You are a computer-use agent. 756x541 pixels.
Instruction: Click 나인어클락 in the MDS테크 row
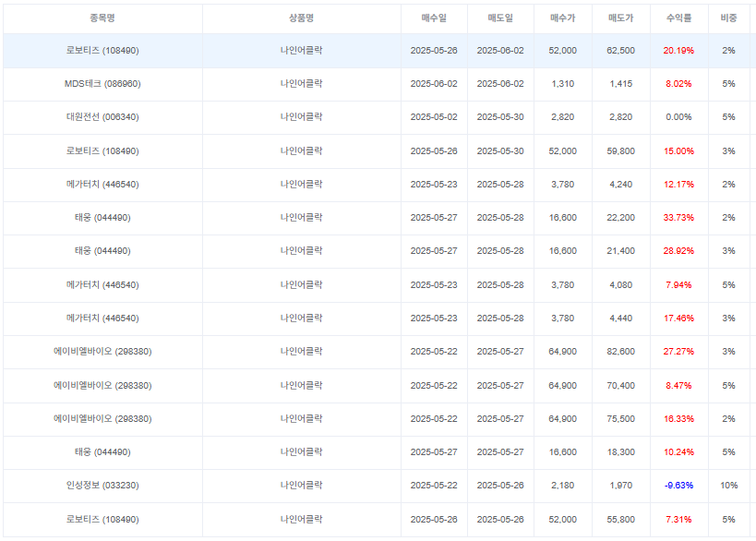[301, 84]
